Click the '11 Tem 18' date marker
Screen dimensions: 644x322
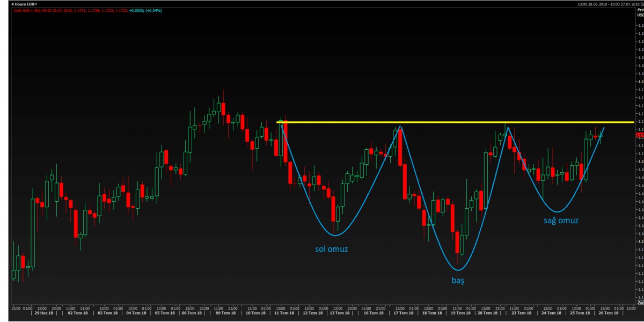point(284,312)
